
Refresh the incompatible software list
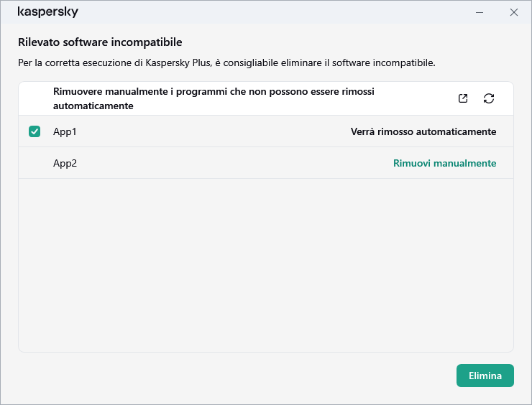[x=489, y=98]
